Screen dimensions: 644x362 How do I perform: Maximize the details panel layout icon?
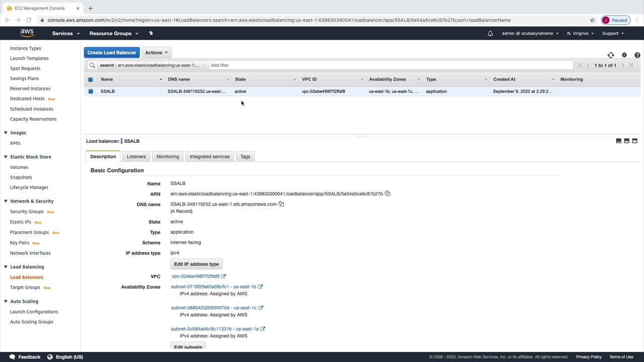(x=635, y=141)
